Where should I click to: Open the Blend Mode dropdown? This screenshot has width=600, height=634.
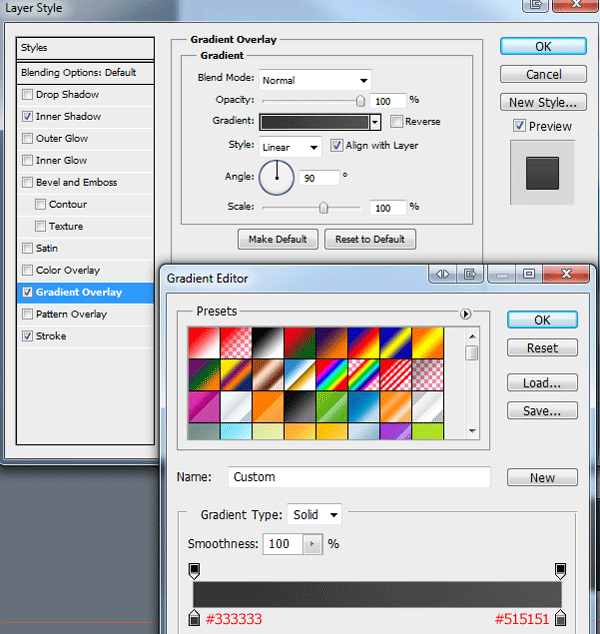point(315,80)
